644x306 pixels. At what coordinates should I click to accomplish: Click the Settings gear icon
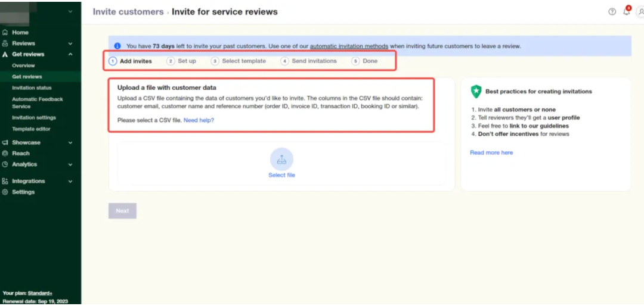[5, 192]
